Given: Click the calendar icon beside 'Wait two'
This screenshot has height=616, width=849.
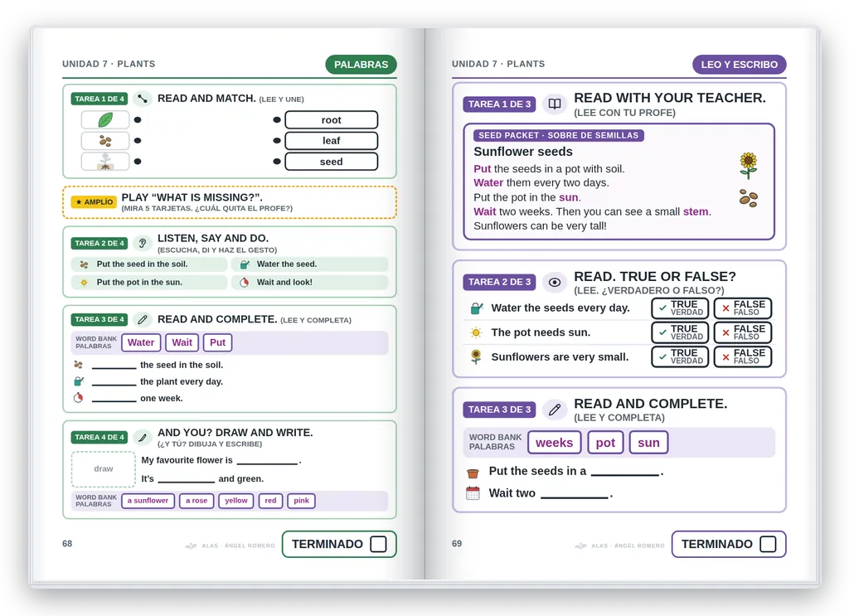Looking at the screenshot, I should [473, 493].
